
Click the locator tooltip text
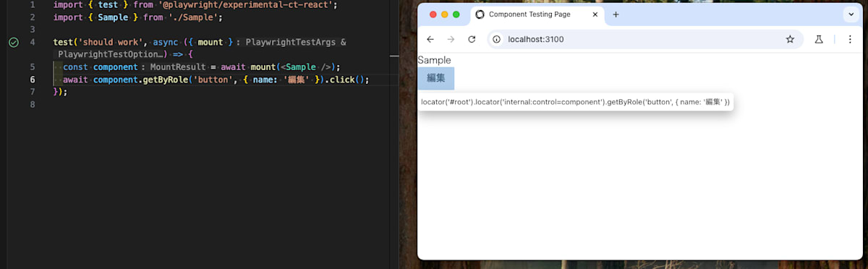[575, 102]
